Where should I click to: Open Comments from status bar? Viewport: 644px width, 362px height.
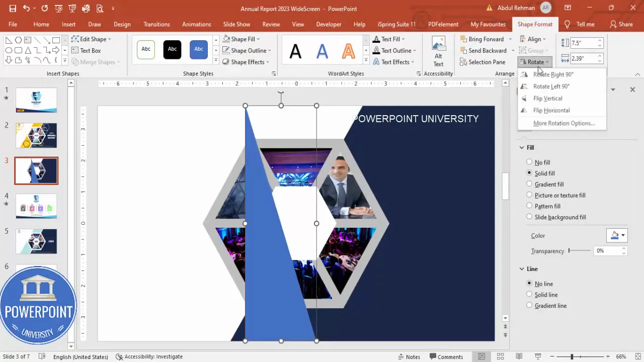coord(445,356)
